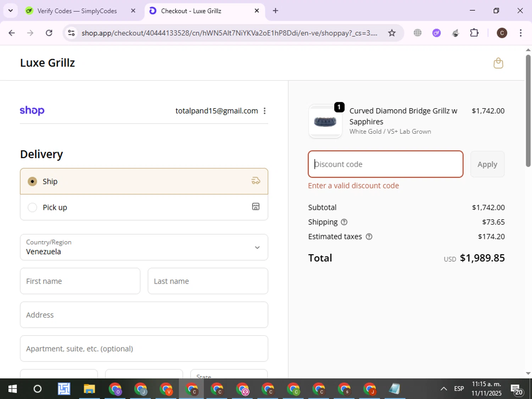Viewport: 532px width, 399px height.
Task: Click the store icon in Pick up row
Action: 256,207
